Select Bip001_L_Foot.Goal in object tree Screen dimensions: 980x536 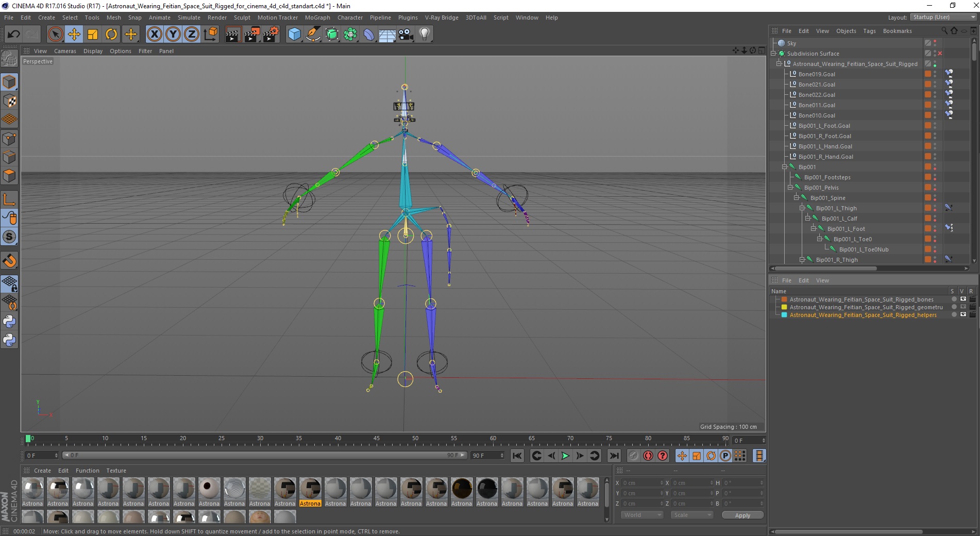824,126
